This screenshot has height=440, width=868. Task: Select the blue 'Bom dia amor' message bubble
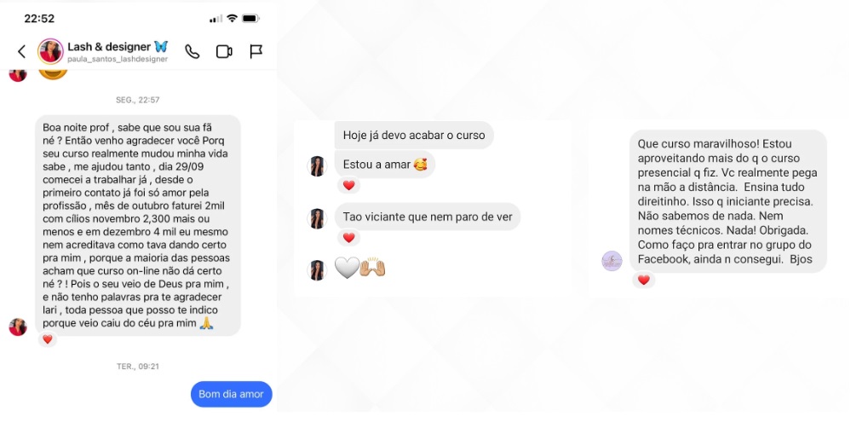232,394
